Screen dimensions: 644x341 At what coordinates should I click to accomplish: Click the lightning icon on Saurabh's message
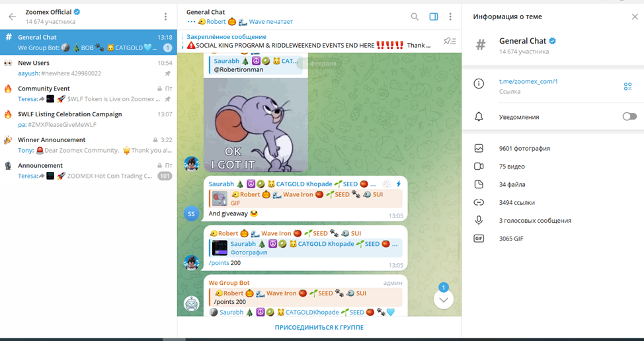coord(399,184)
